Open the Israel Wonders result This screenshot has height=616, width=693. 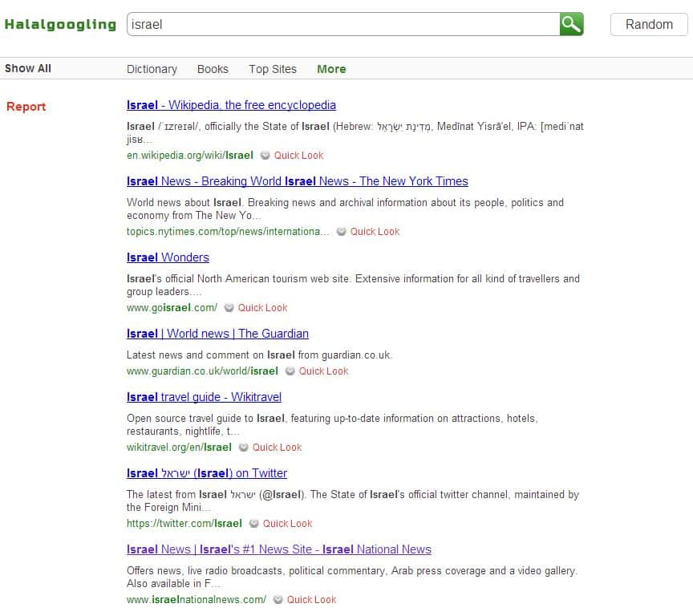pyautogui.click(x=168, y=257)
